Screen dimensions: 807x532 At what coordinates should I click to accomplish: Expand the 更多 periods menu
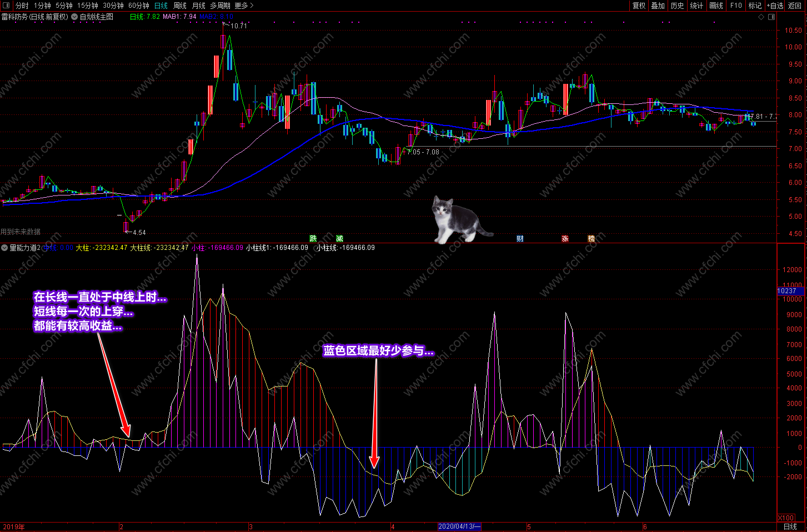point(244,6)
